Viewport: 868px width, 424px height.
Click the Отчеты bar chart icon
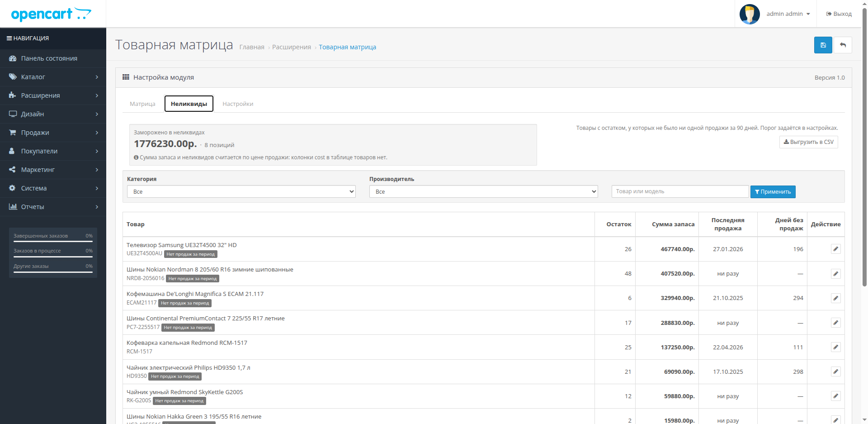pyautogui.click(x=13, y=207)
